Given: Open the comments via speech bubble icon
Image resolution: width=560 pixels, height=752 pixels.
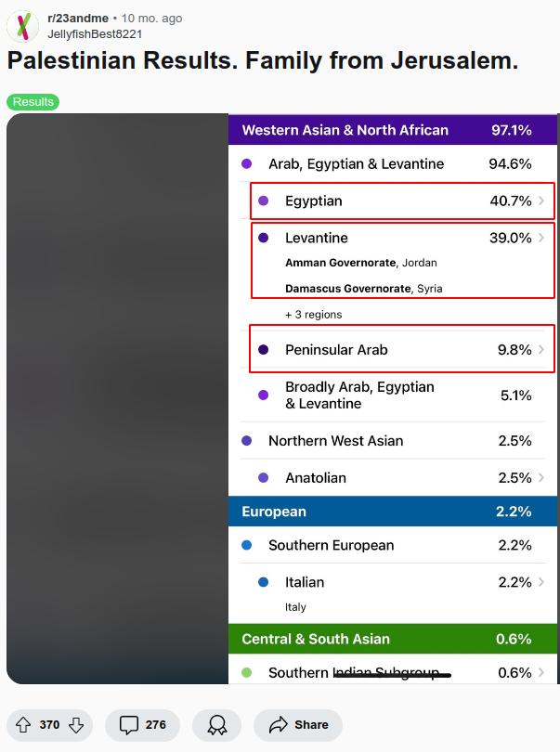Looking at the screenshot, I should coord(130,725).
